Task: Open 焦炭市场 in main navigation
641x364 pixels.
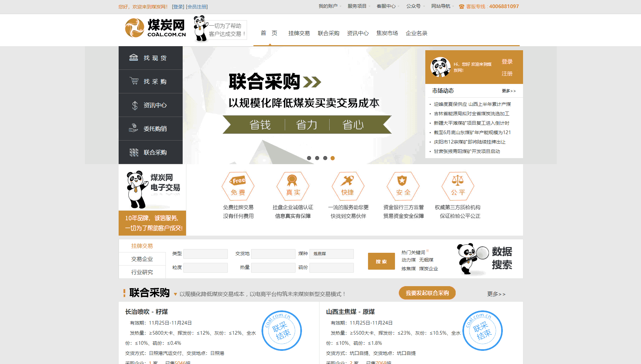Action: tap(387, 33)
